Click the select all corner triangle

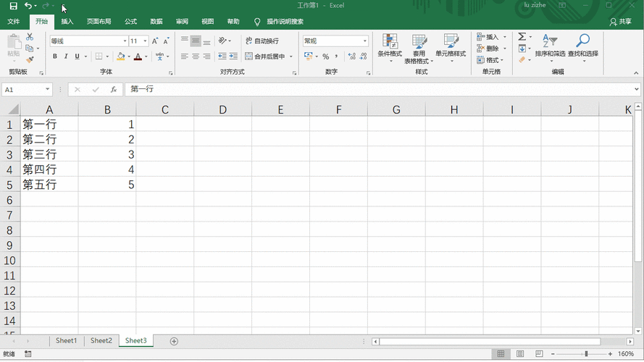[14, 109]
